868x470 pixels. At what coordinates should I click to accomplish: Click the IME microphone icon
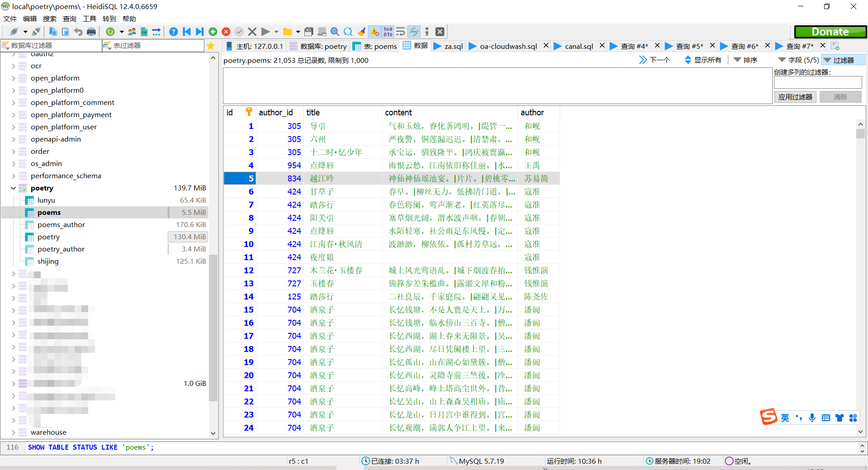812,418
